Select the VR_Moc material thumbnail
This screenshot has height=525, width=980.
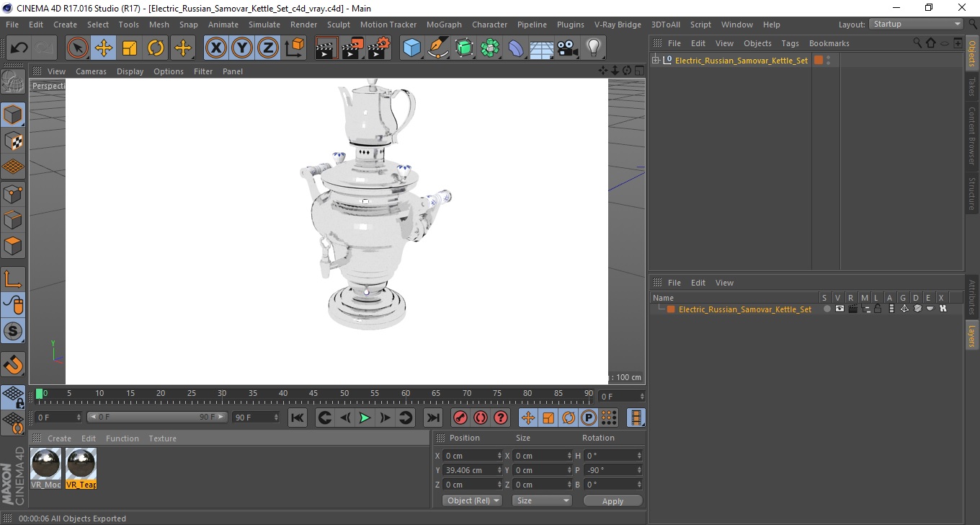[46, 468]
